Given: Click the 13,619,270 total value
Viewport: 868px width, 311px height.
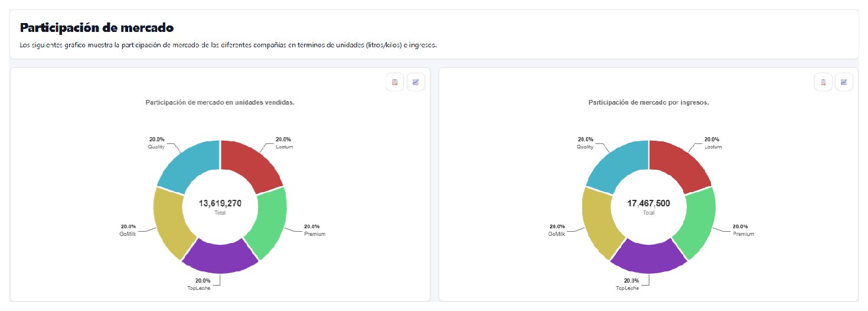Looking at the screenshot, I should pyautogui.click(x=220, y=203).
